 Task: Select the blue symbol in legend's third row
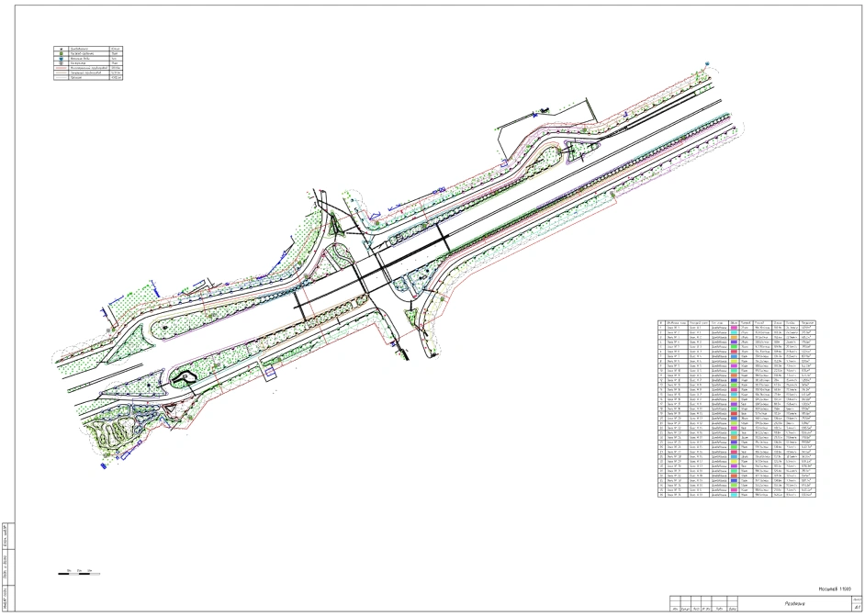[61, 61]
